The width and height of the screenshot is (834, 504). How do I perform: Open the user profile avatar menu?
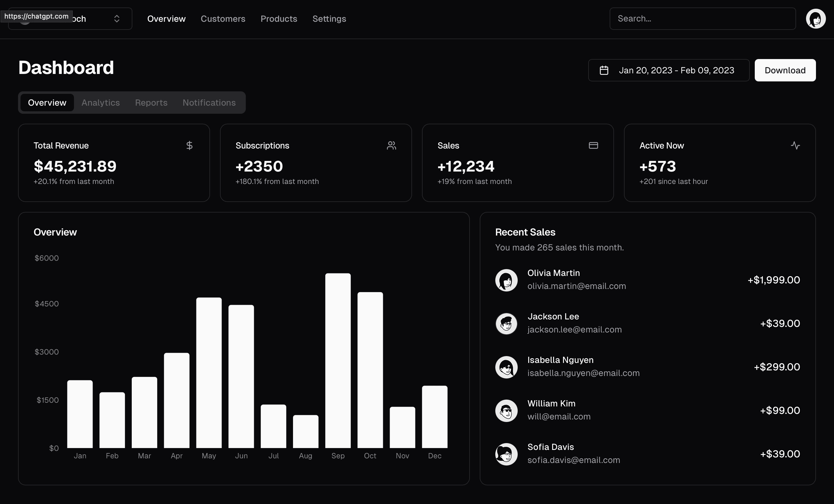pos(815,19)
